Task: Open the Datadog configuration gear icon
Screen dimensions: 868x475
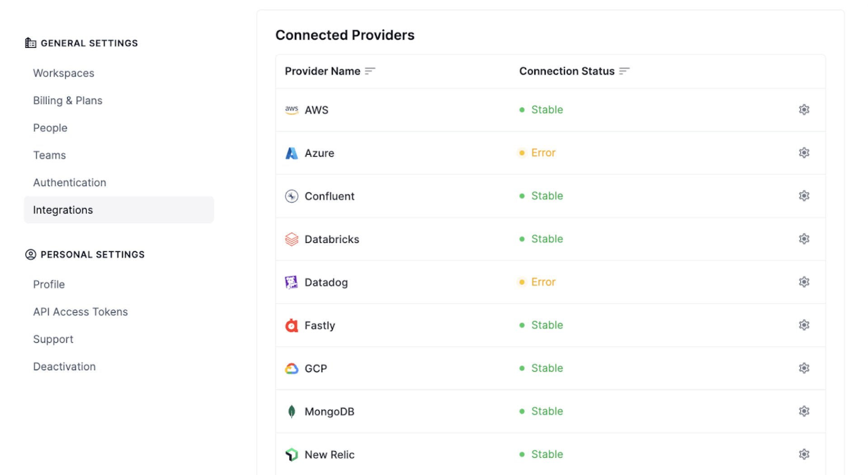Action: [804, 282]
